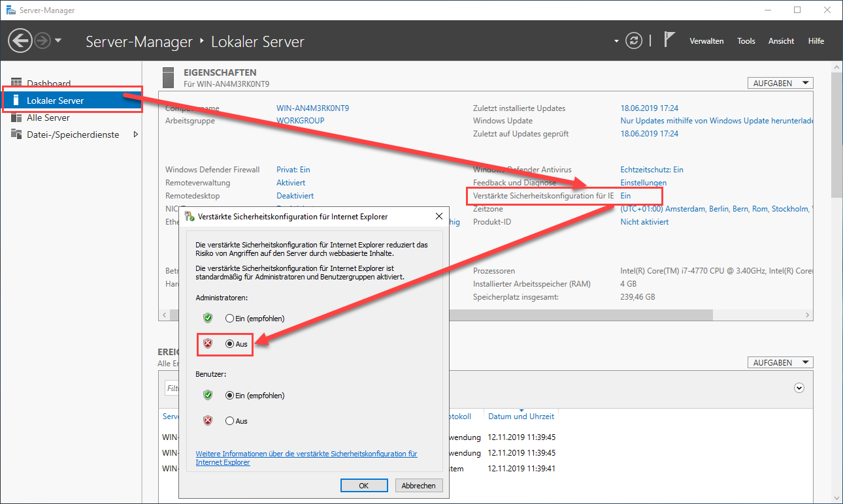843x504 pixels.
Task: Click the events filter input field
Action: click(x=172, y=388)
